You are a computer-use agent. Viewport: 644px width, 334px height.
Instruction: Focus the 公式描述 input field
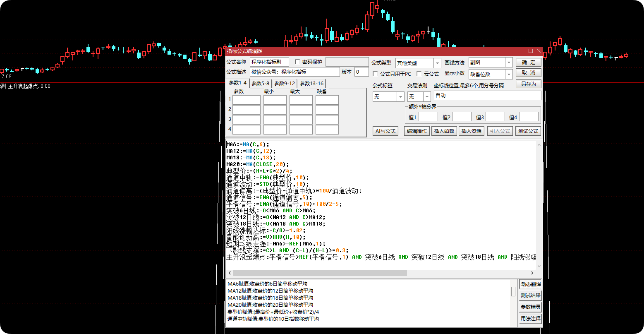click(x=294, y=72)
